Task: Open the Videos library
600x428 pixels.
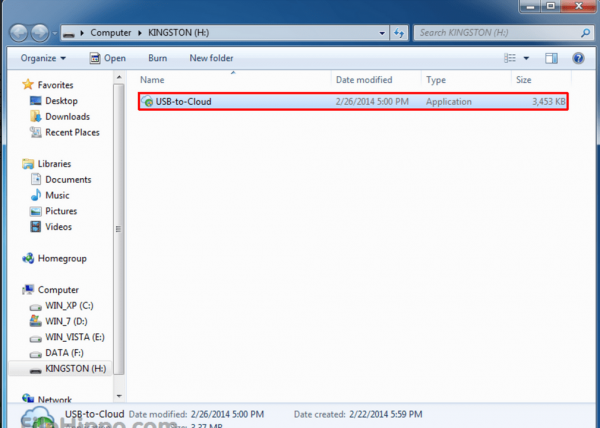Action: [x=58, y=227]
